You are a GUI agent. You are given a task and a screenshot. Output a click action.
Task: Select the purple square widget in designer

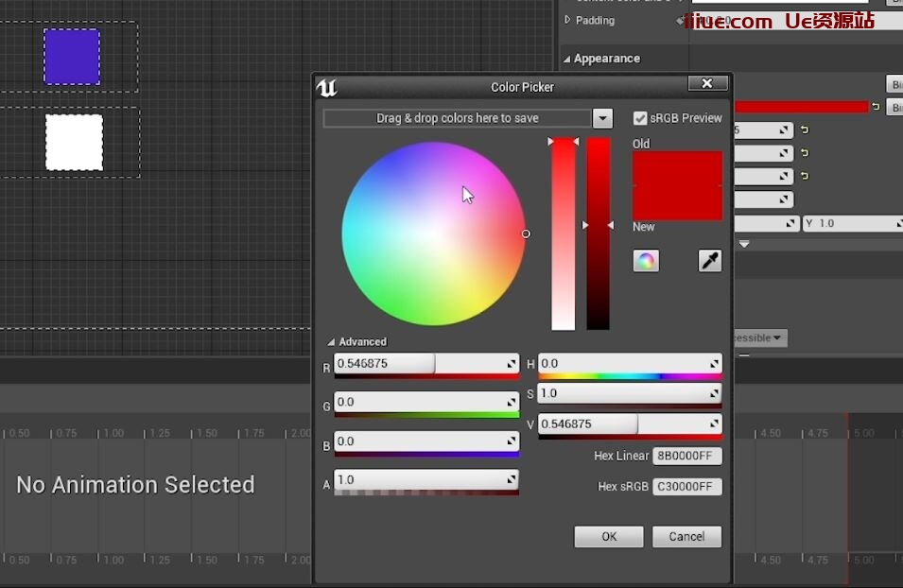72,57
